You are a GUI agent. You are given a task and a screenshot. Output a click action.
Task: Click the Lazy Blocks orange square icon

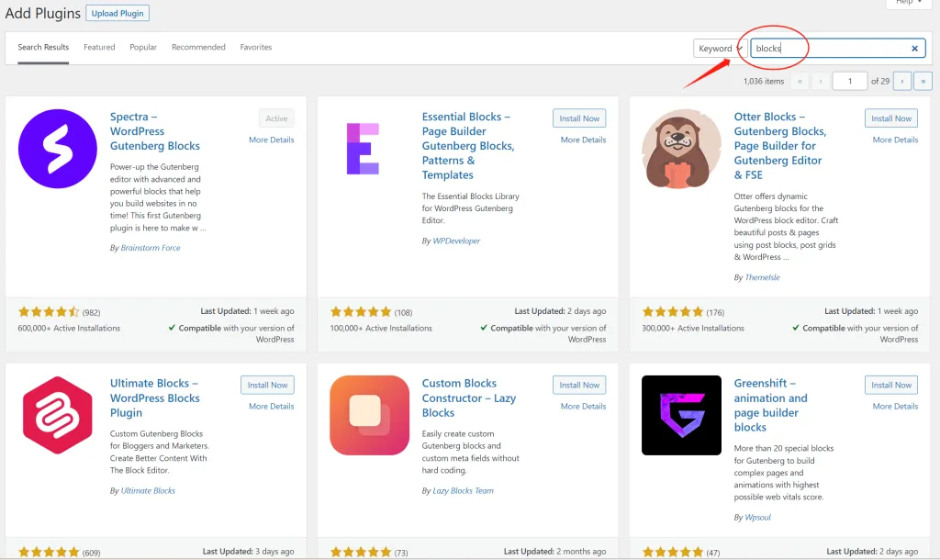[369, 415]
